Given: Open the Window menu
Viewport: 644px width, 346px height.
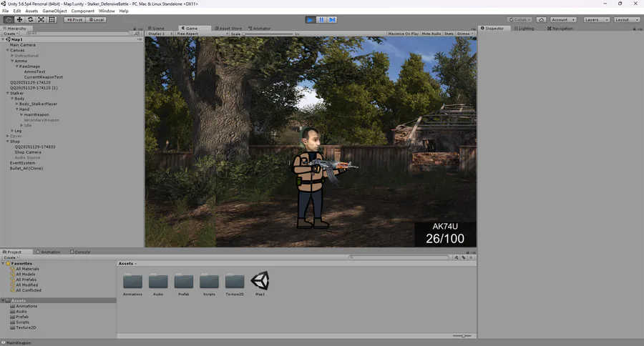Looking at the screenshot, I should [107, 11].
